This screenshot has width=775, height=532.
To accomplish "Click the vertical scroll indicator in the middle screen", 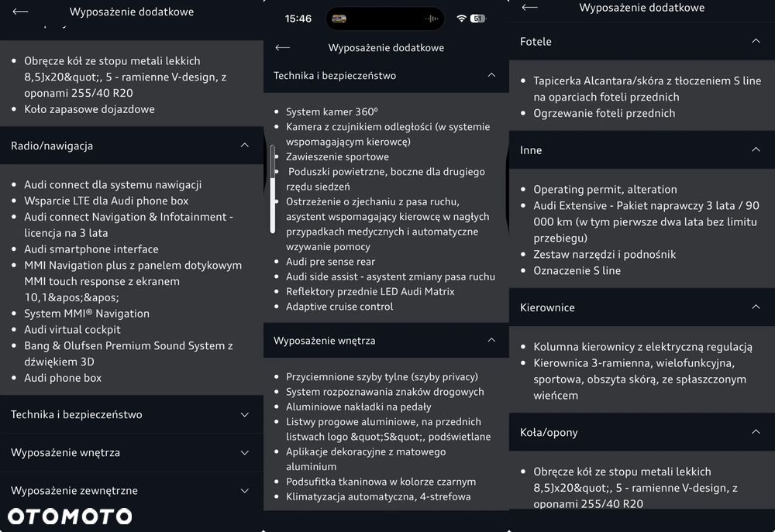I will point(273,189).
